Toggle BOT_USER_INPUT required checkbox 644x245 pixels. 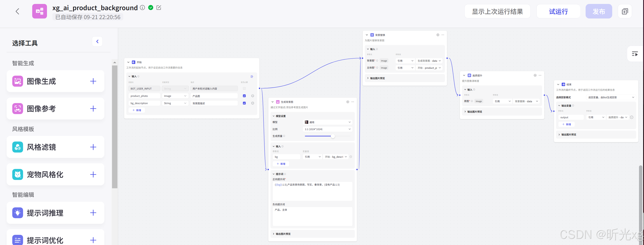[244, 89]
